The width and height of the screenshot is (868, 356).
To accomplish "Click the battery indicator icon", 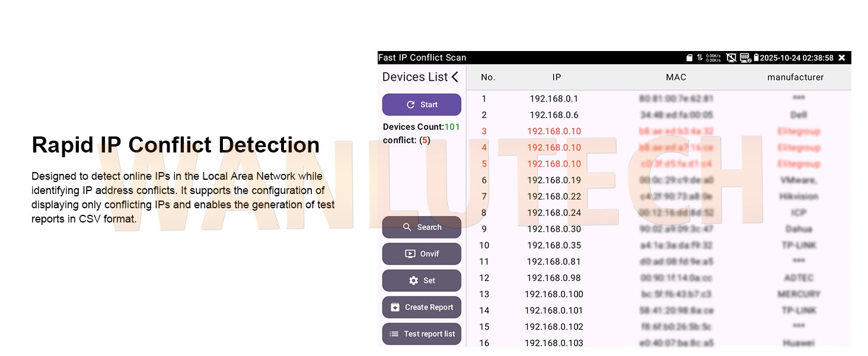I will pyautogui.click(x=755, y=58).
